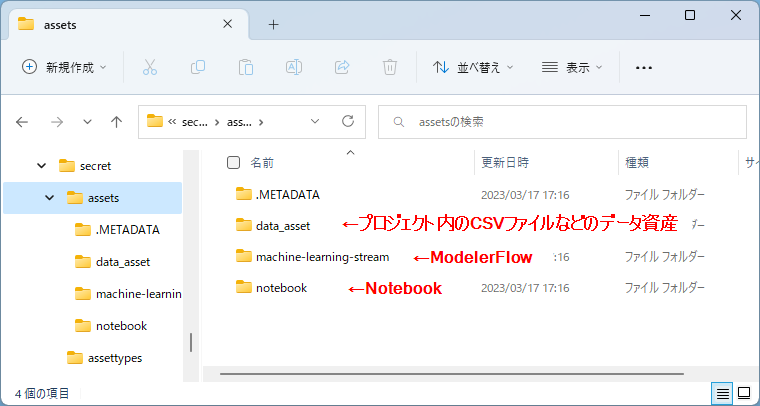Select data_asset name in file list
Image resolution: width=760 pixels, height=406 pixels.
(283, 226)
